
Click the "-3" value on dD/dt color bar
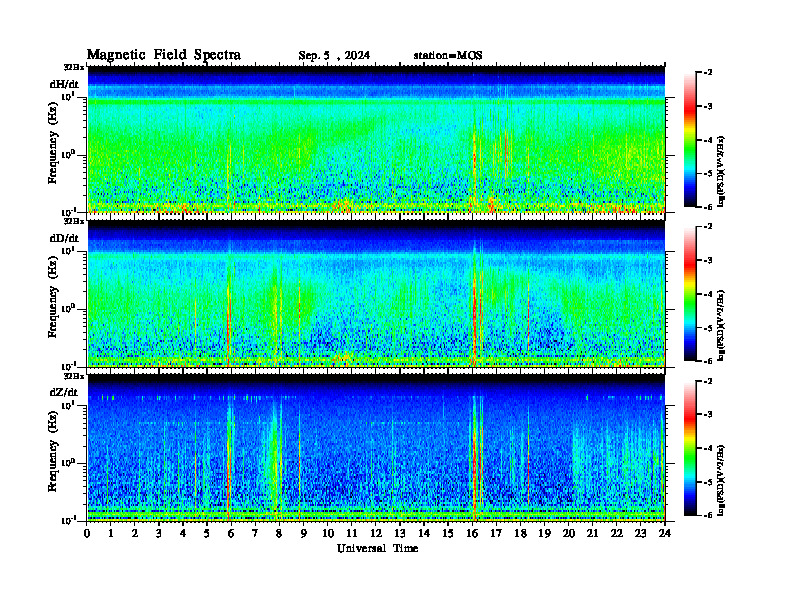point(708,261)
